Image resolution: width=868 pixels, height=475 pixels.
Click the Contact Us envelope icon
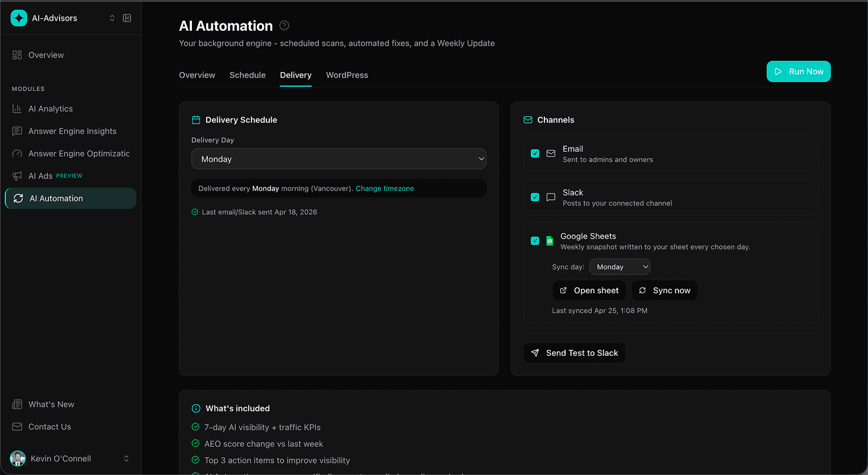point(17,427)
